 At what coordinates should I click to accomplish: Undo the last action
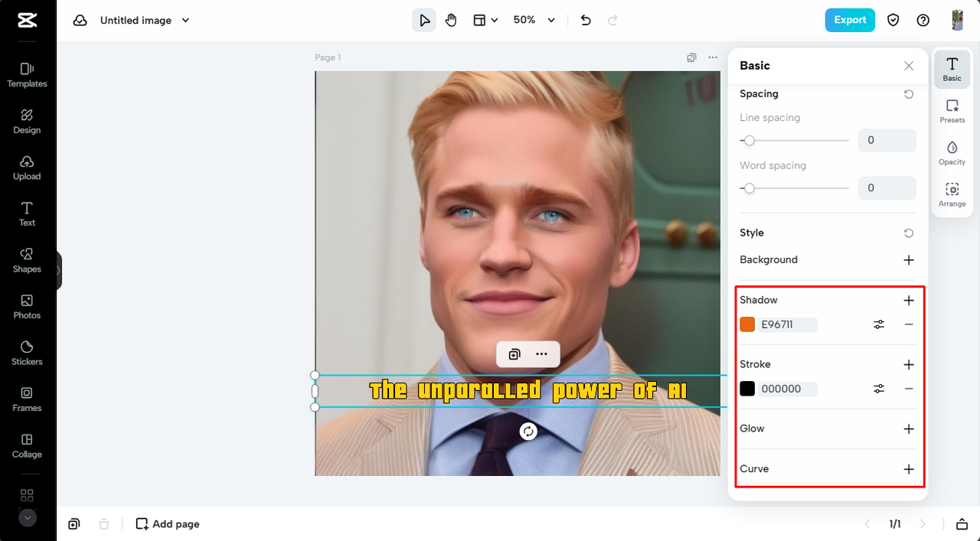(586, 21)
